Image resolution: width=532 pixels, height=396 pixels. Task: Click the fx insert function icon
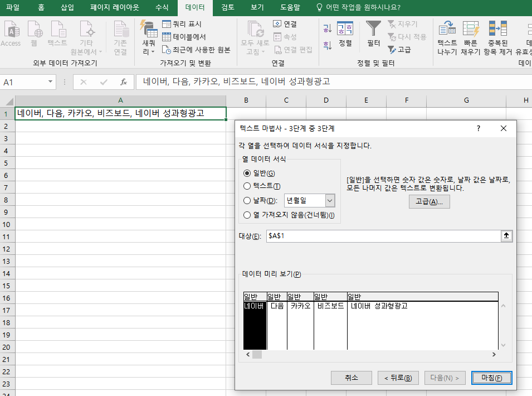click(124, 82)
